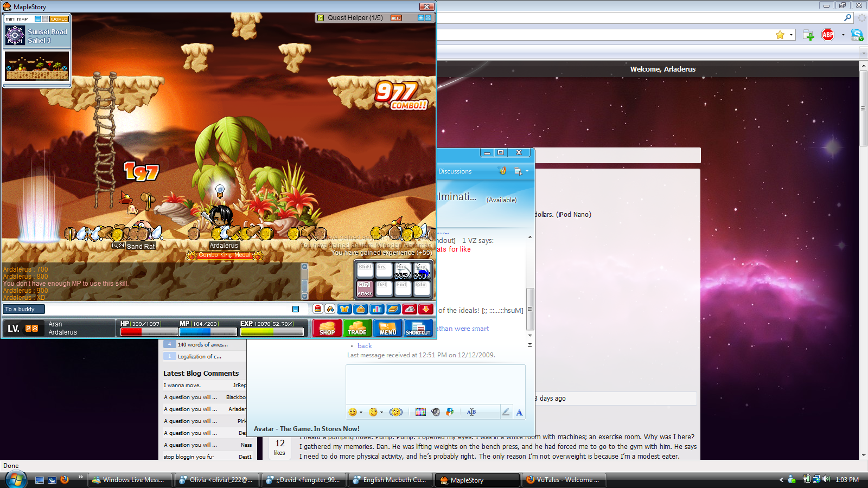The image size is (868, 488).
Task: Switch to Windows Live Messenger taskbar item
Action: [130, 480]
